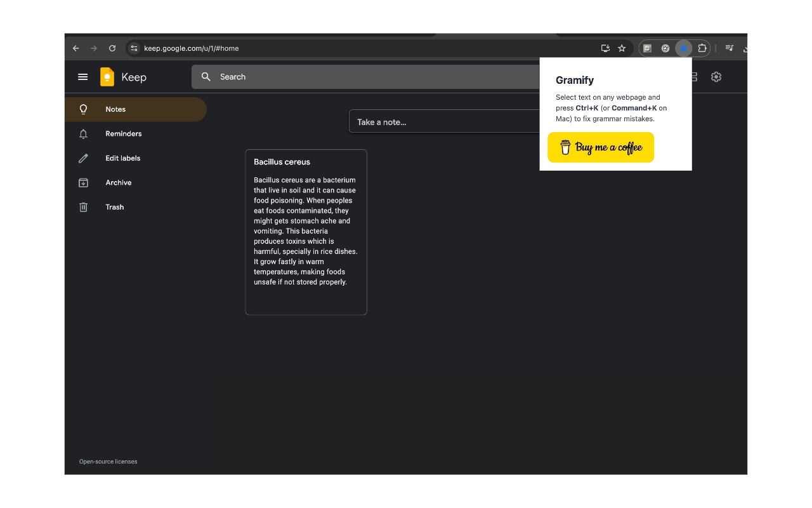Click the install app icon in address bar
Screen dimensions: 812x508
point(605,48)
